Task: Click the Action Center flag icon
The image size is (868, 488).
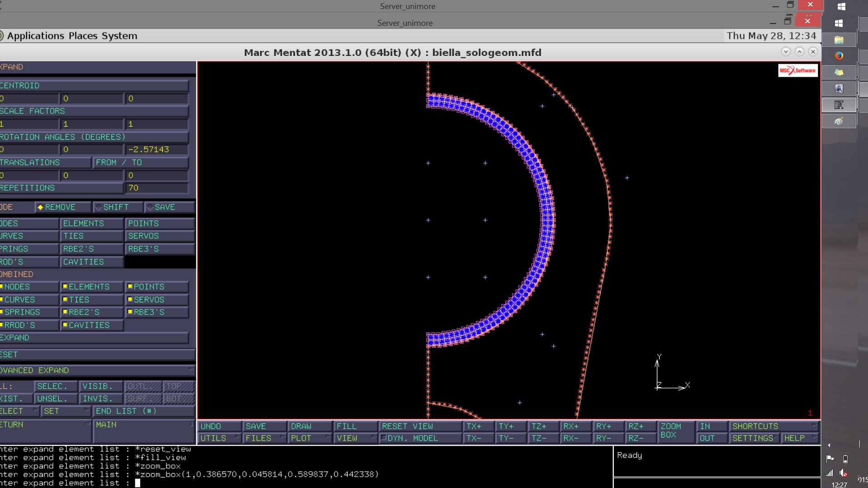Action: (x=830, y=459)
